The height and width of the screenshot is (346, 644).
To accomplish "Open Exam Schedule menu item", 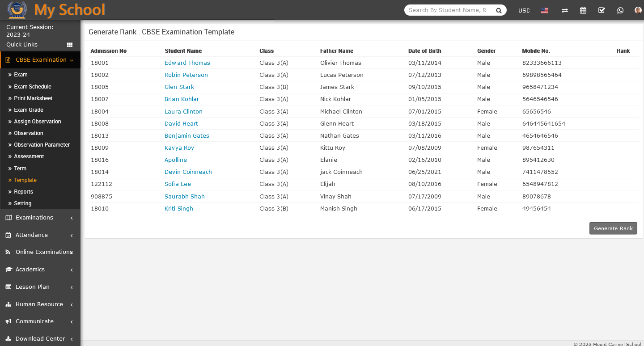I will tap(33, 87).
